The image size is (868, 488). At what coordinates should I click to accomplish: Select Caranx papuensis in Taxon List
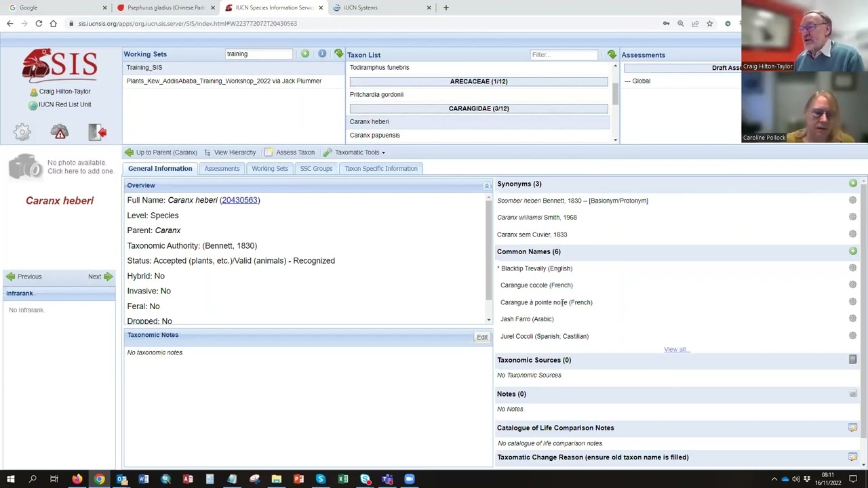coord(374,136)
